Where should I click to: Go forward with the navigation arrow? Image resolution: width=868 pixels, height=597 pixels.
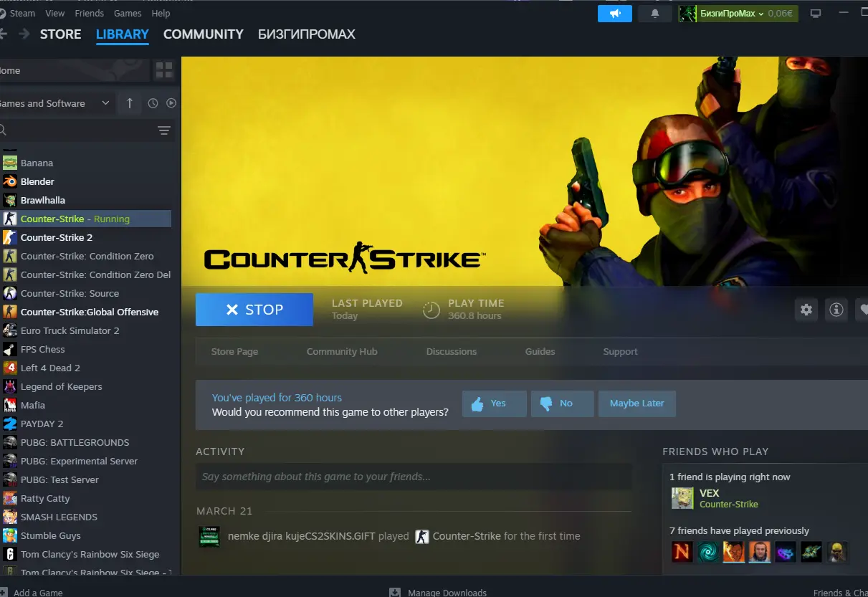point(24,34)
